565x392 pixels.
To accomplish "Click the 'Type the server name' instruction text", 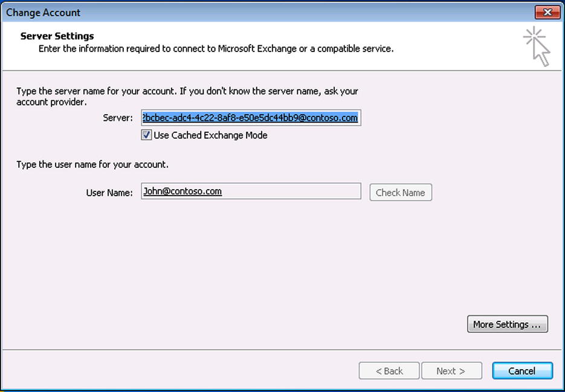I will [x=187, y=97].
